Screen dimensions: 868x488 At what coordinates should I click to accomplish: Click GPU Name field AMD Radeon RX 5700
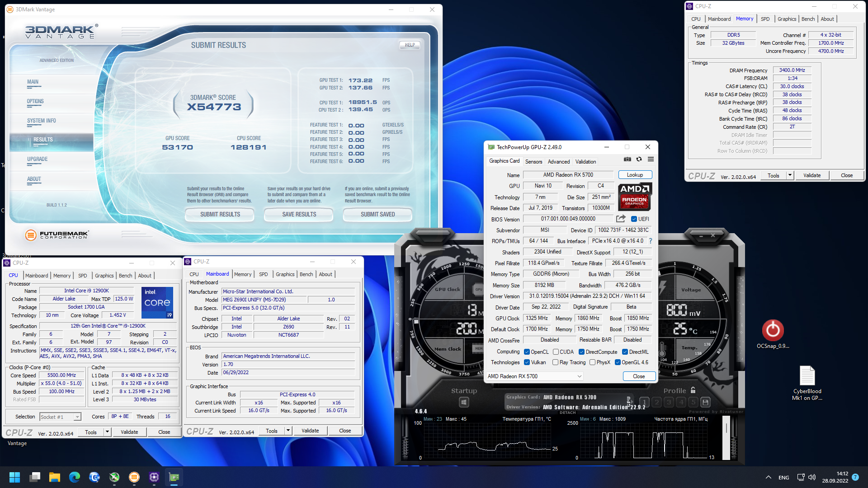click(568, 175)
